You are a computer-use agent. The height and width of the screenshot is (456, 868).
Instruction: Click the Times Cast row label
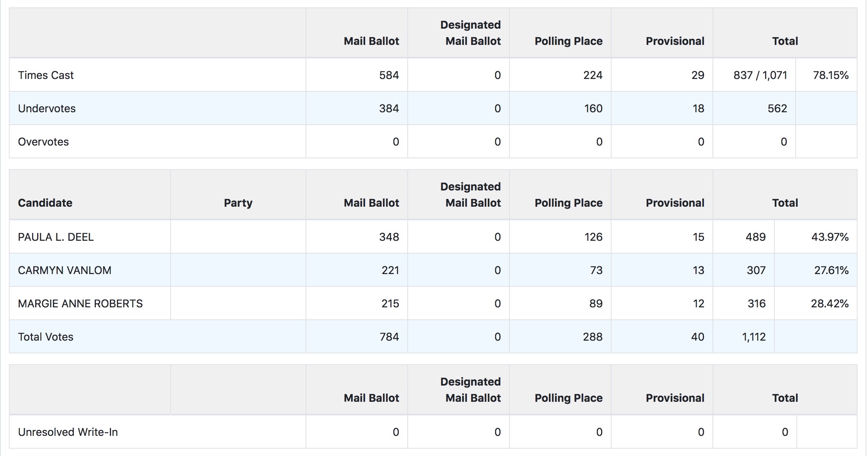(x=46, y=75)
